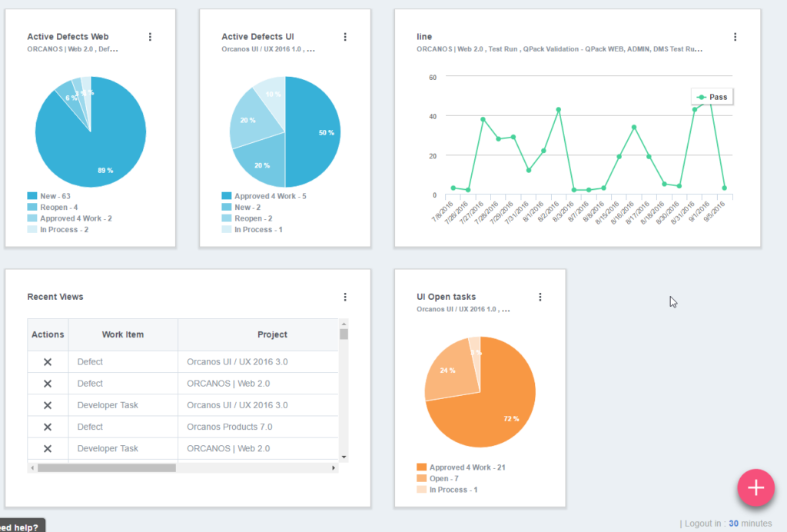
Task: Remove the Orcanos Products 7.0 Defect via X icon
Action: (48, 427)
